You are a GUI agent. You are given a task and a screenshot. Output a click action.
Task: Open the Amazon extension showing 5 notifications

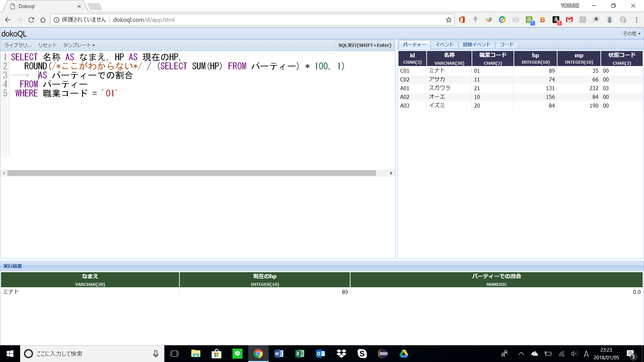(x=556, y=20)
